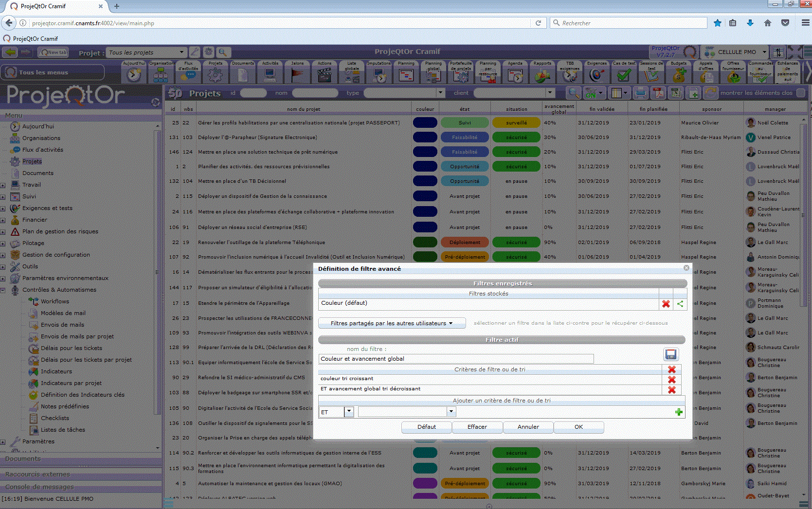The image size is (812, 509).
Task: Bookmark this page with the star icon
Action: pos(717,23)
